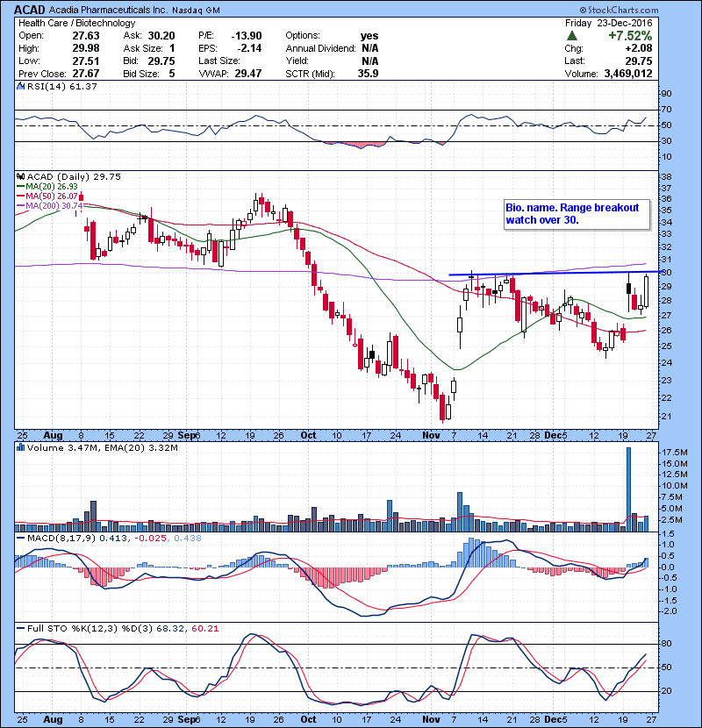This screenshot has width=702, height=728.
Task: Click the 'Health Care / Biotechnology' sector label
Action: (76, 23)
